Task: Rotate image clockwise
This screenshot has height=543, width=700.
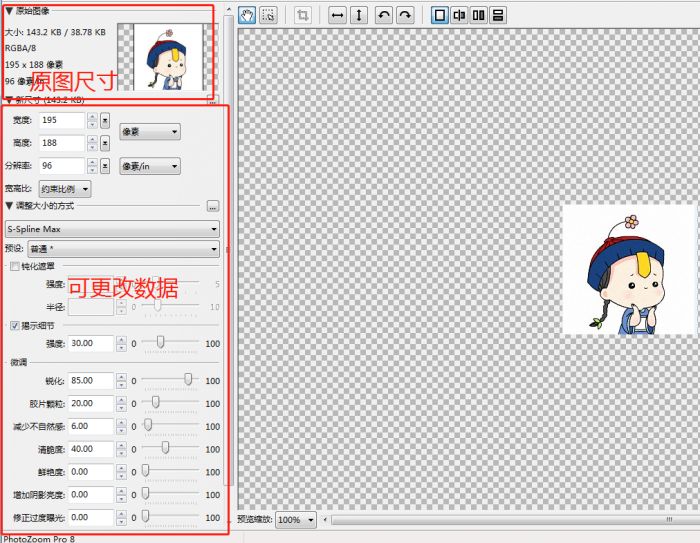Action: [405, 15]
